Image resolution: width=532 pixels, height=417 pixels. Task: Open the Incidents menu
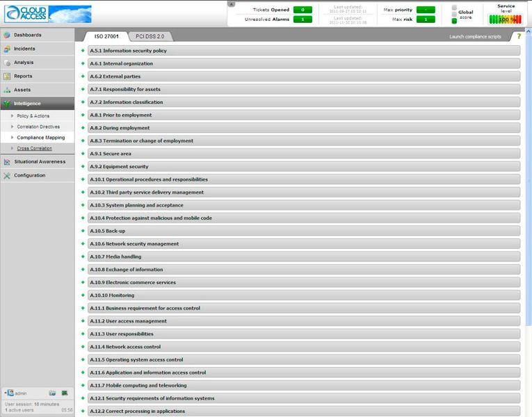pyautogui.click(x=38, y=49)
